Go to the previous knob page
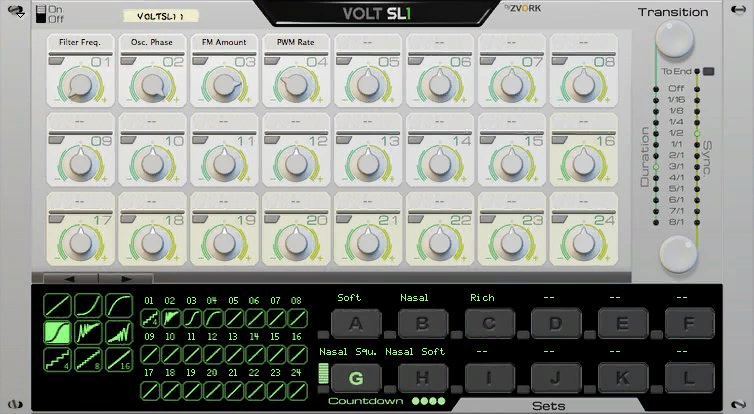Image resolution: width=754 pixels, height=414 pixels. [x=71, y=278]
